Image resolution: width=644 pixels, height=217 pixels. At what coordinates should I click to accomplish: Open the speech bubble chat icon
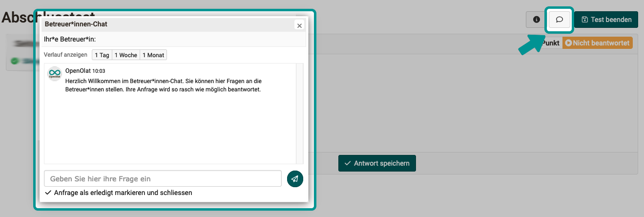560,20
